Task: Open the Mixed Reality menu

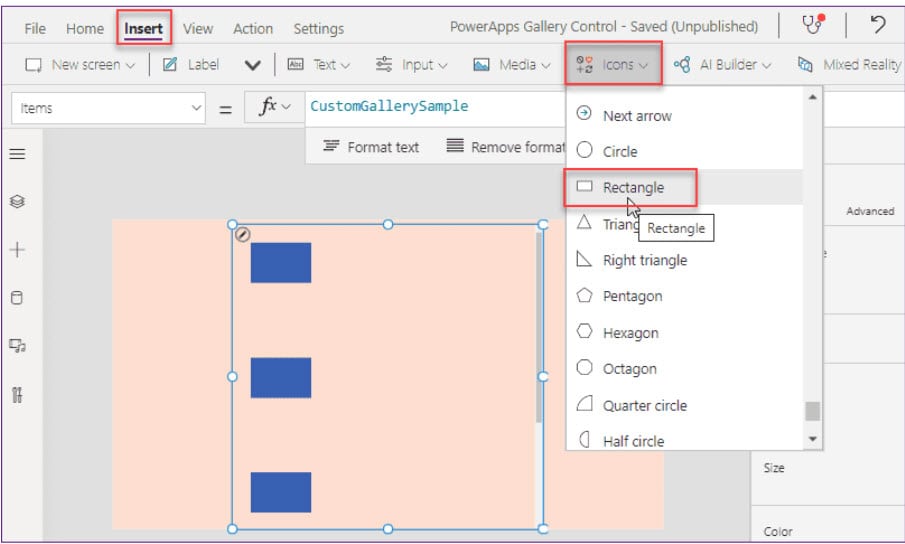Action: pyautogui.click(x=849, y=65)
